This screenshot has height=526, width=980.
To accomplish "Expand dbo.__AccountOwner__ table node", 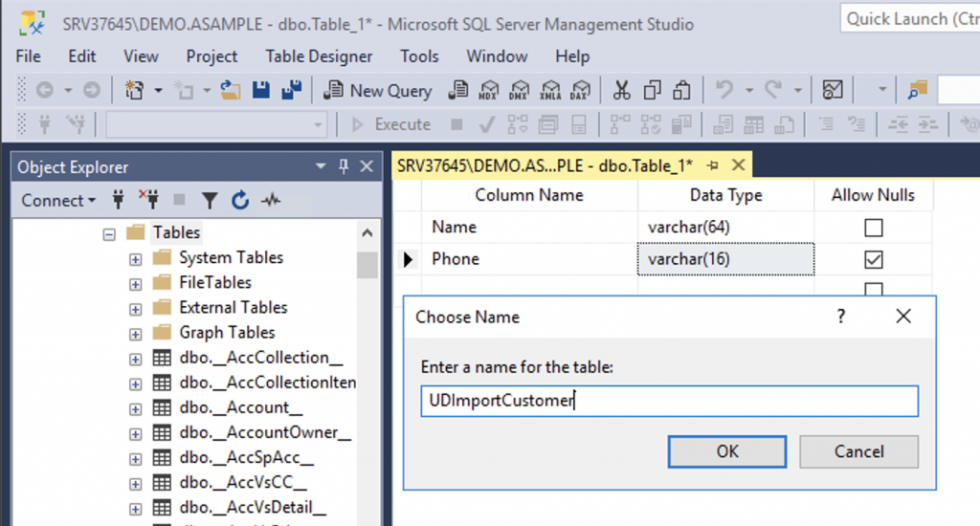I will tap(135, 434).
